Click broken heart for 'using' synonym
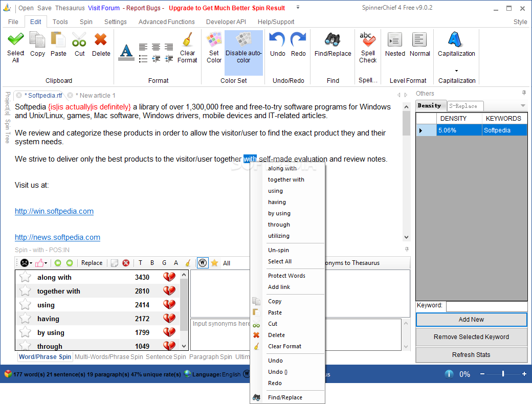532x404 pixels. pos(169,305)
